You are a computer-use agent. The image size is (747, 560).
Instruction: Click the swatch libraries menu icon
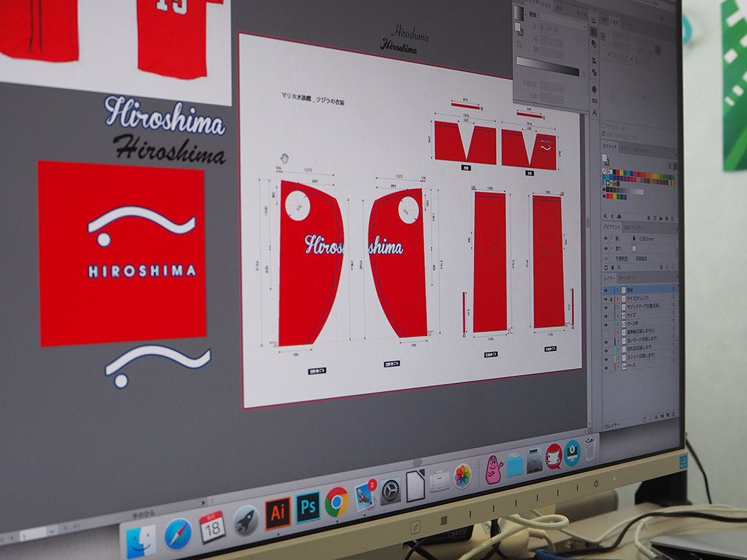click(606, 217)
